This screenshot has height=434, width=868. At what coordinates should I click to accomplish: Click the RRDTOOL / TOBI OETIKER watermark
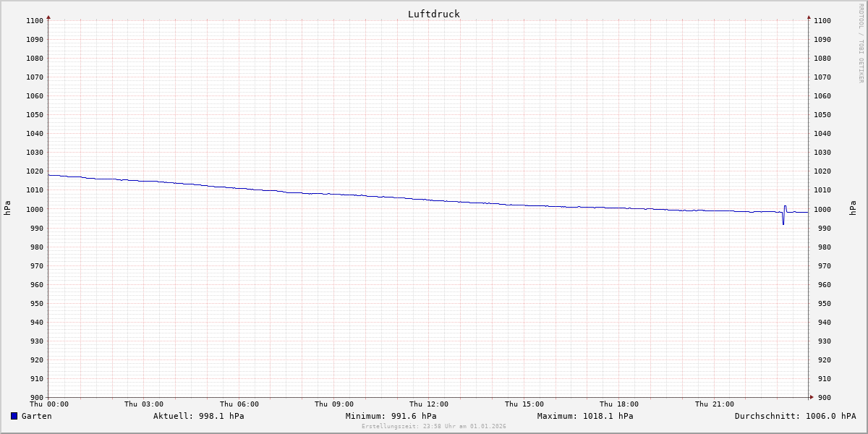[x=861, y=43]
